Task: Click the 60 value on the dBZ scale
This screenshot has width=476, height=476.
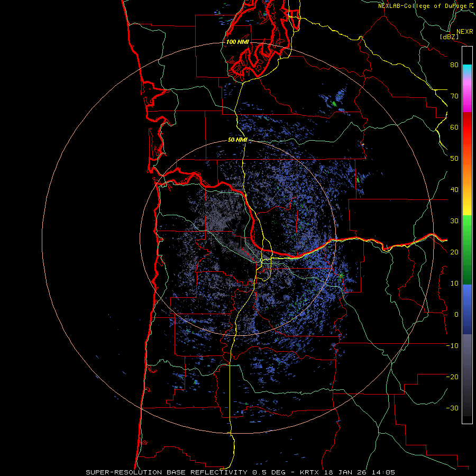Action: point(454,127)
